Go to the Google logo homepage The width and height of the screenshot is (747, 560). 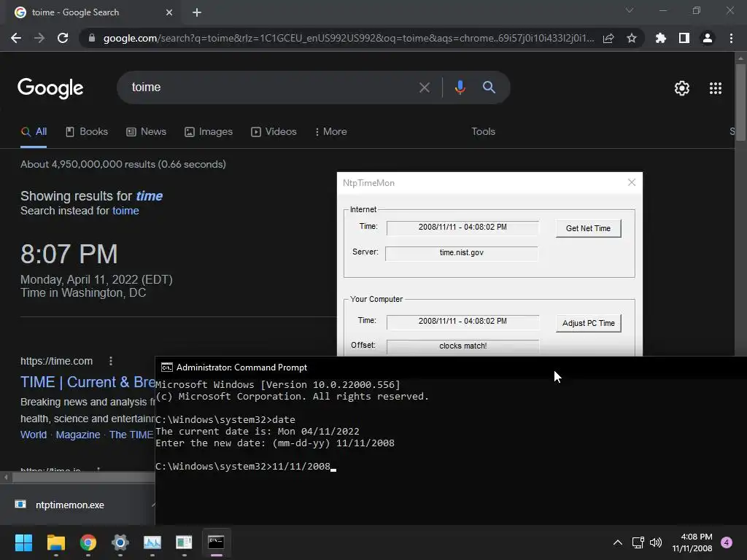pos(50,88)
